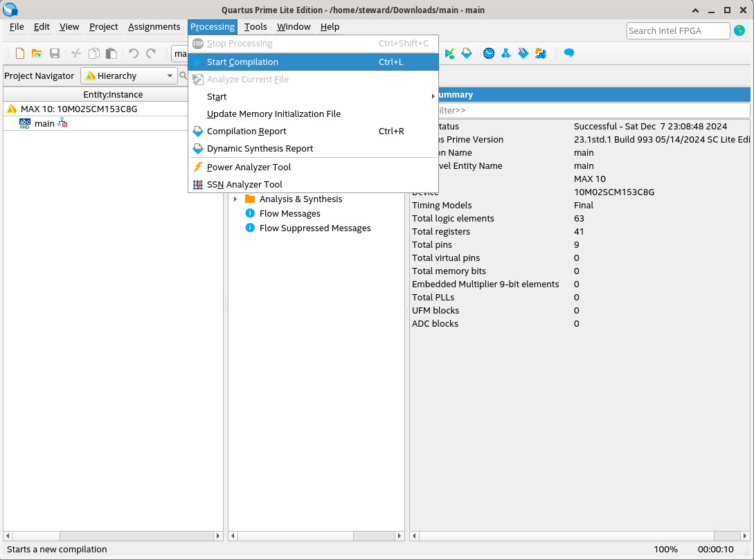This screenshot has height=560, width=754.
Task: Click the New file icon in toolbar
Action: click(19, 53)
